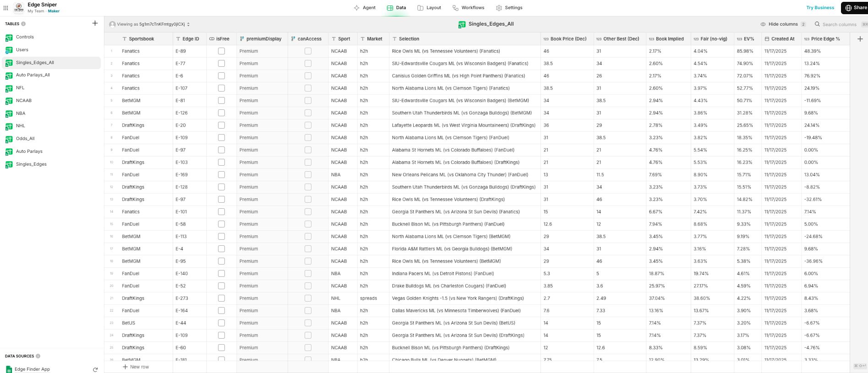Screen dimensions: 868x373
Task: Click the Agent sparkle icon
Action: (356, 8)
